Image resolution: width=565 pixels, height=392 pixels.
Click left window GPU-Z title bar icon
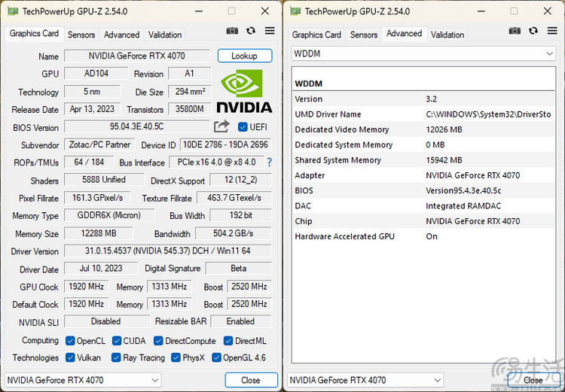click(x=13, y=11)
